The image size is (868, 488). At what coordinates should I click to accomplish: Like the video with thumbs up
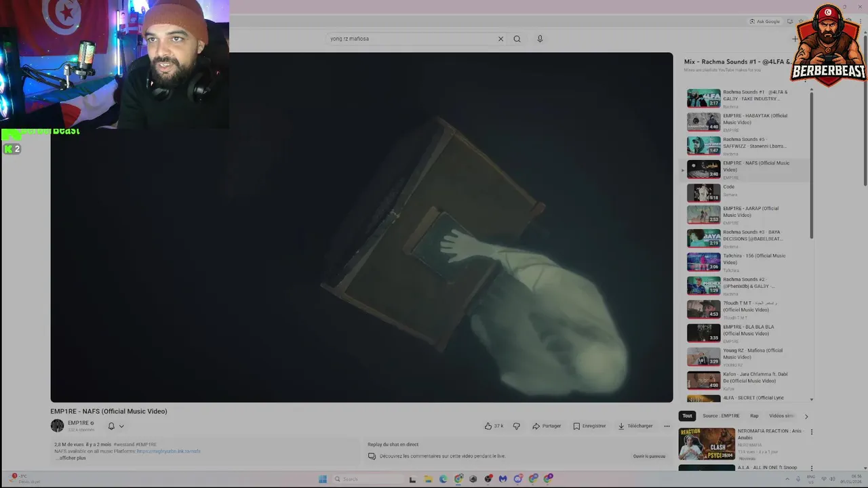tap(493, 426)
